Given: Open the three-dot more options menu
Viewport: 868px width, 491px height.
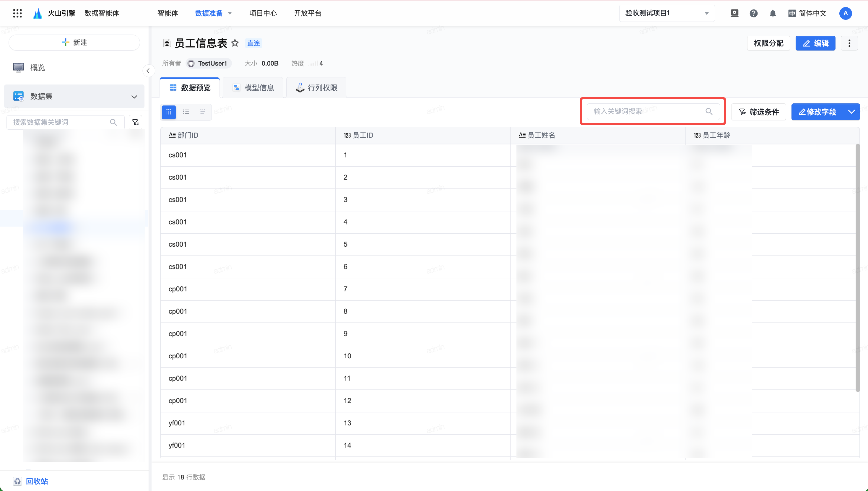Looking at the screenshot, I should (849, 43).
